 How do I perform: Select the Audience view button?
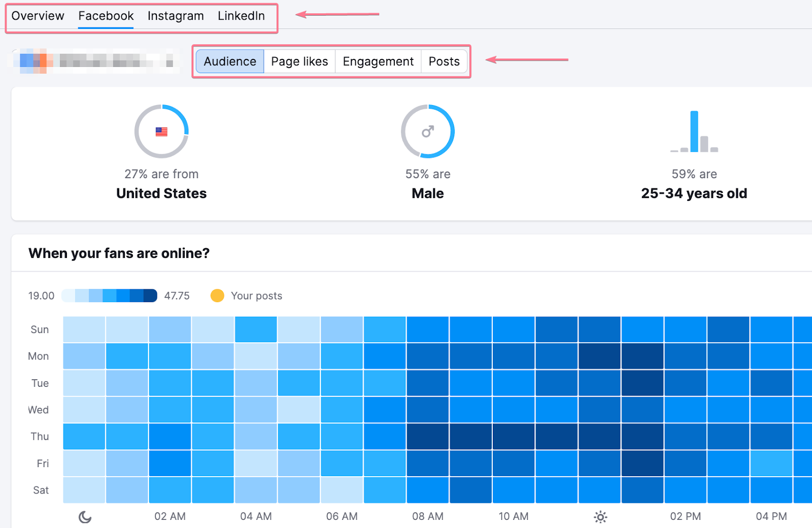point(230,61)
